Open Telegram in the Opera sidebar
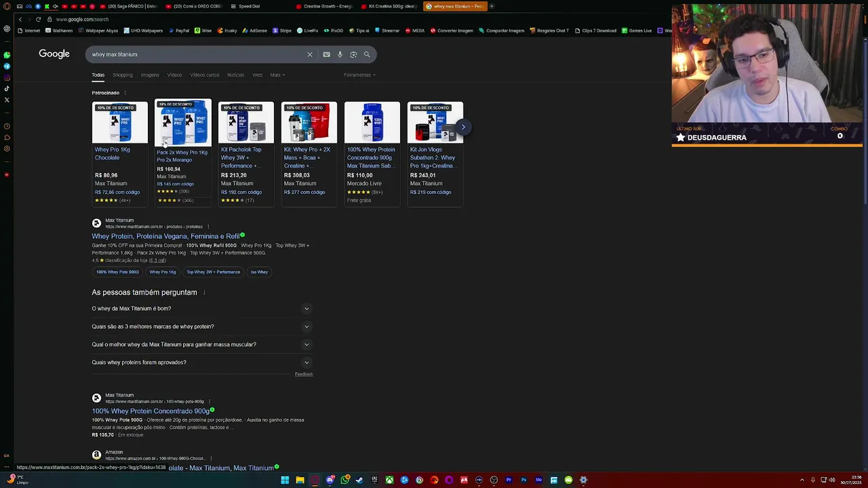The image size is (868, 488). pos(7,66)
